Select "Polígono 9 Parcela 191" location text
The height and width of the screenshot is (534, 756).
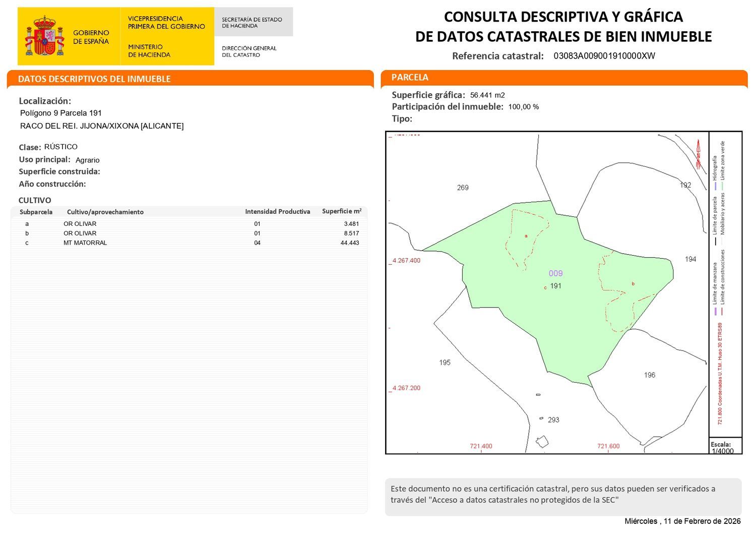[61, 113]
